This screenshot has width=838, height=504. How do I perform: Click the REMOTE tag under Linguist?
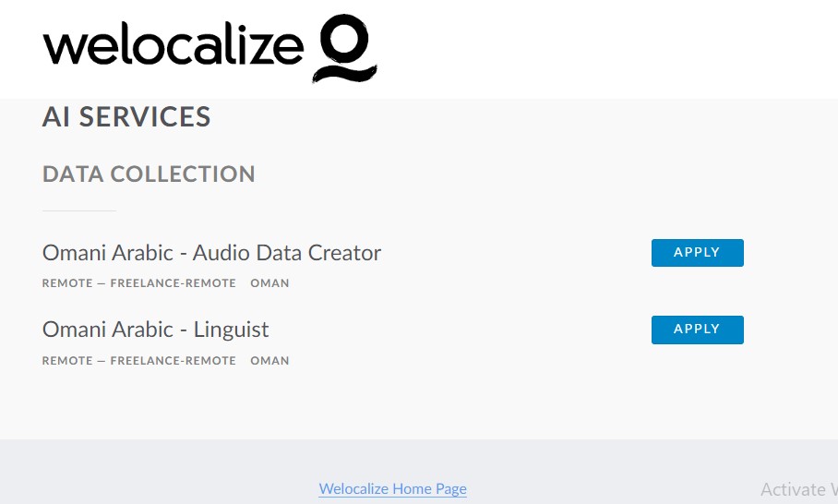(67, 361)
